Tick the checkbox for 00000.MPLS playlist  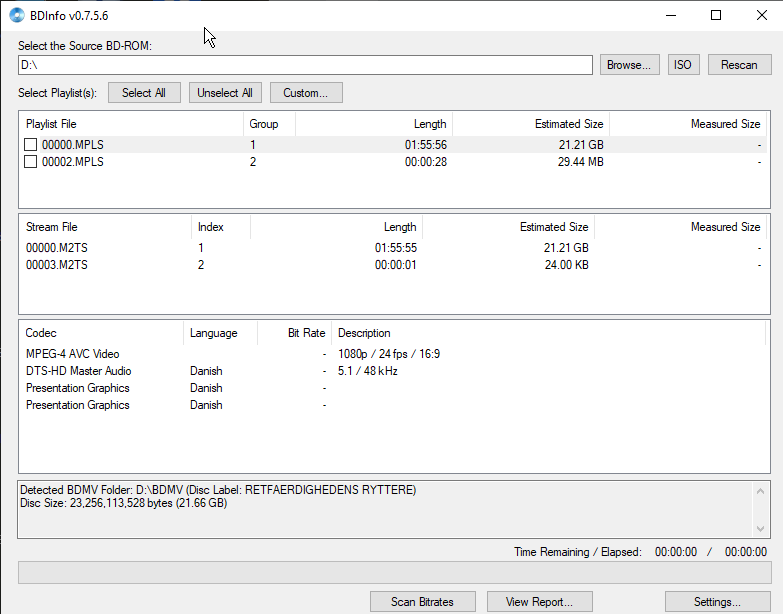(x=30, y=145)
